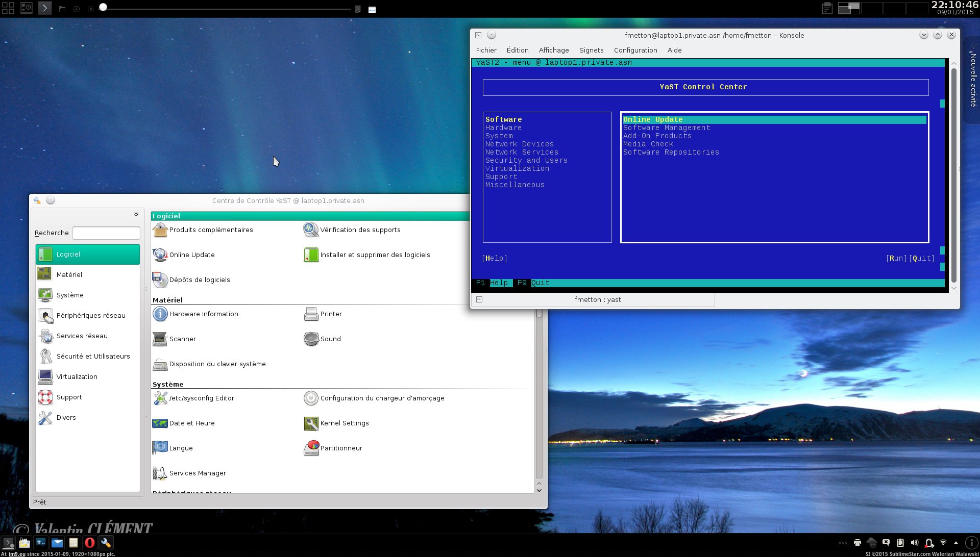This screenshot has height=557, width=980.
Task: Open the Partitionneur module
Action: (x=340, y=448)
